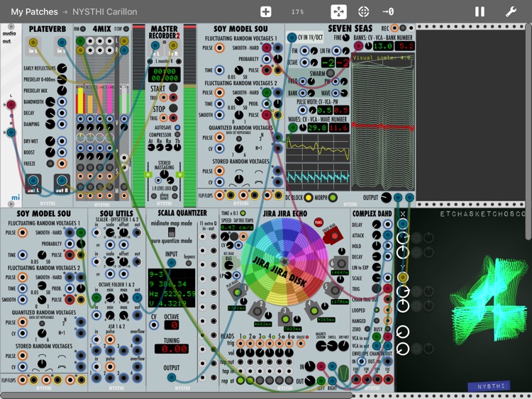This screenshot has height=399, width=532.
Task: Click the STEREO MASSAGING knob on Master Recorder
Action: (x=165, y=174)
